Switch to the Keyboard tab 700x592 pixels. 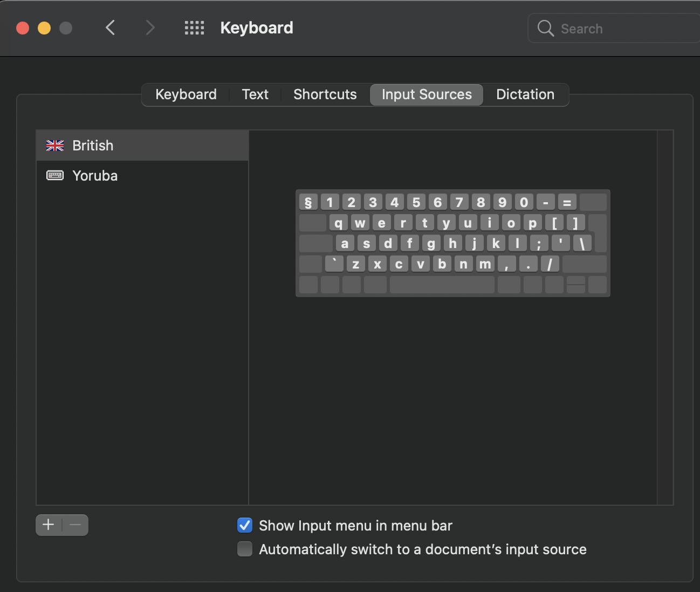coord(186,94)
